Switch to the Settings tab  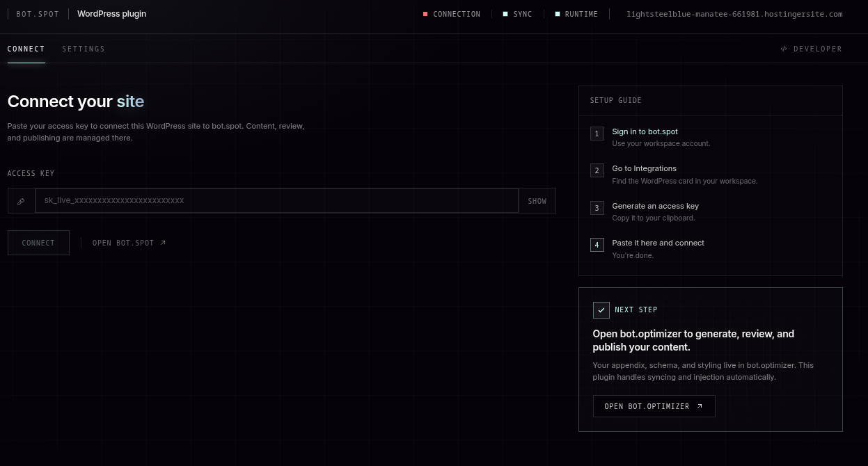(x=84, y=49)
